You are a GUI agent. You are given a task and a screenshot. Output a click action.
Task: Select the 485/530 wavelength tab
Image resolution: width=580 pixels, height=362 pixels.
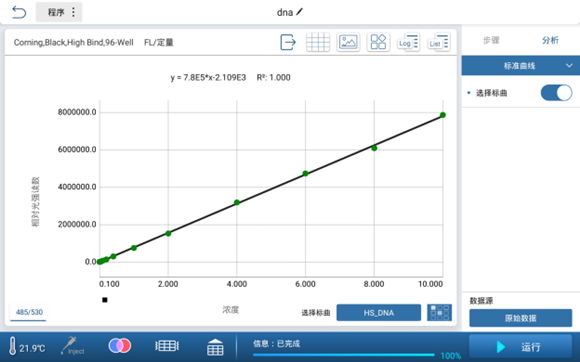coord(29,312)
